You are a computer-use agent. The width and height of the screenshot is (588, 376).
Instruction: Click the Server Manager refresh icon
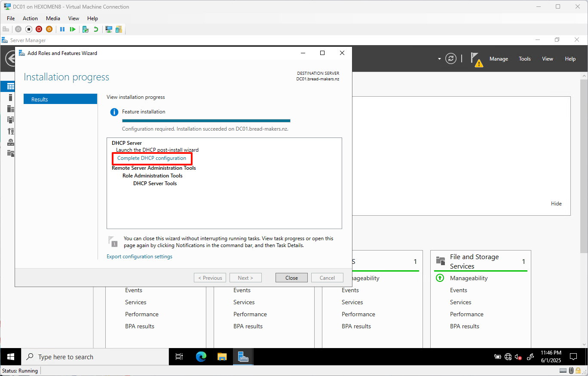451,59
